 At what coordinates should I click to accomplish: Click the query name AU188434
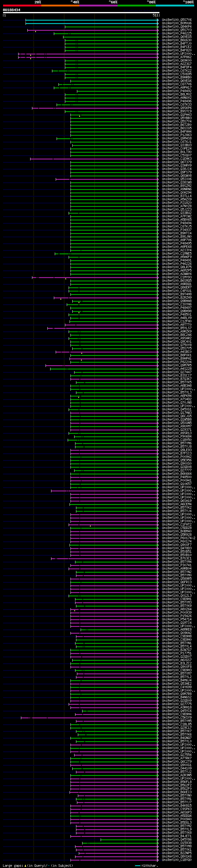point(11,10)
